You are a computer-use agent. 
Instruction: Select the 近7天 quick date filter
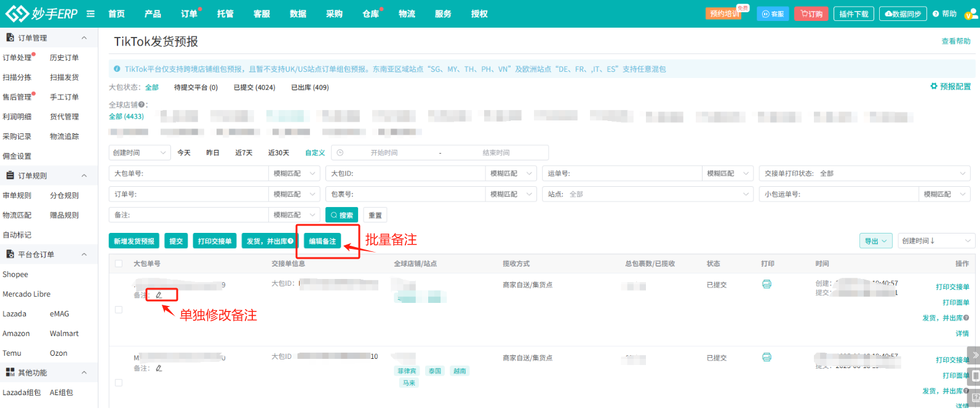244,152
